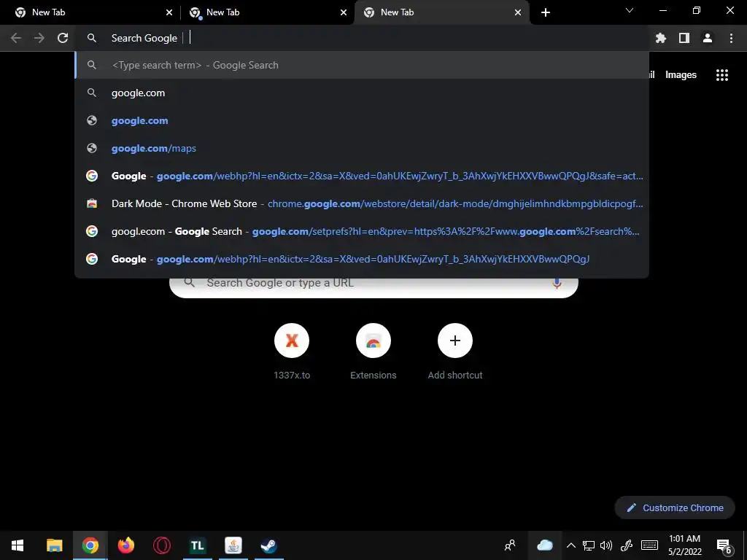747x560 pixels.
Task: Close the first New Tab
Action: [x=169, y=12]
